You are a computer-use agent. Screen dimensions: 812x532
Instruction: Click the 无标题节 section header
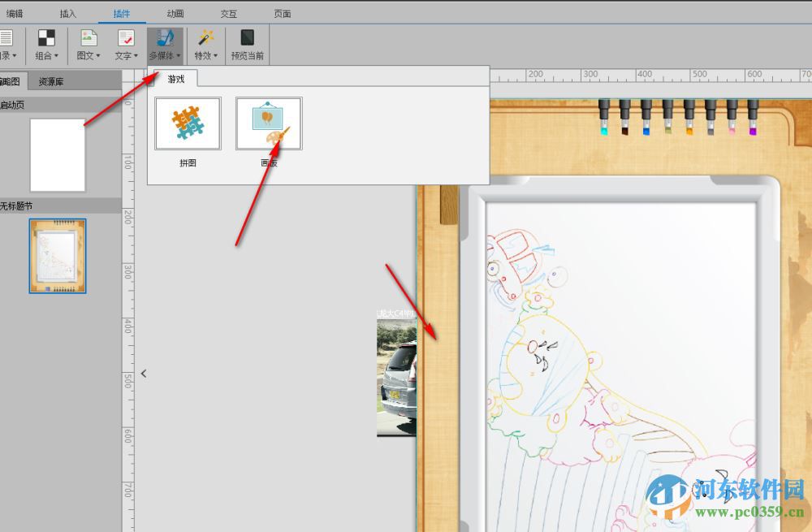tap(61, 206)
